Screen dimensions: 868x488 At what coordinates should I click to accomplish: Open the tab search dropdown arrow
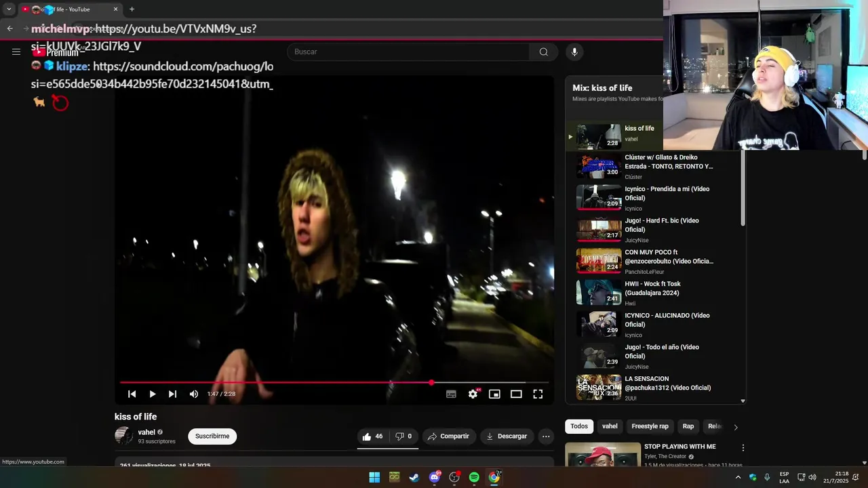coord(9,9)
